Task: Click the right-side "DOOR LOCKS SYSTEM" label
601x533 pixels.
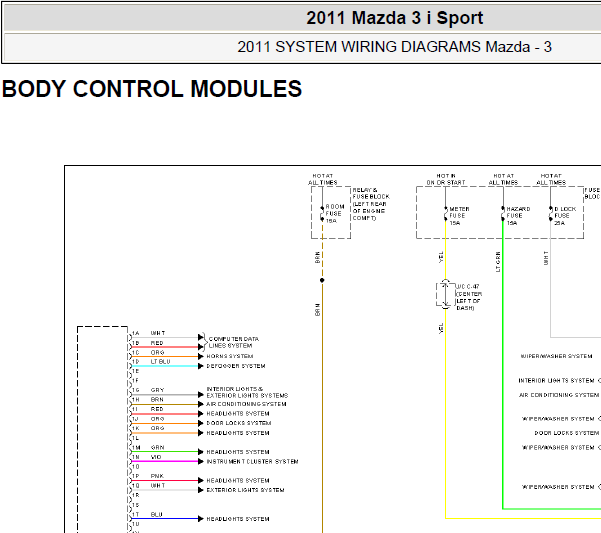Action: click(x=567, y=433)
